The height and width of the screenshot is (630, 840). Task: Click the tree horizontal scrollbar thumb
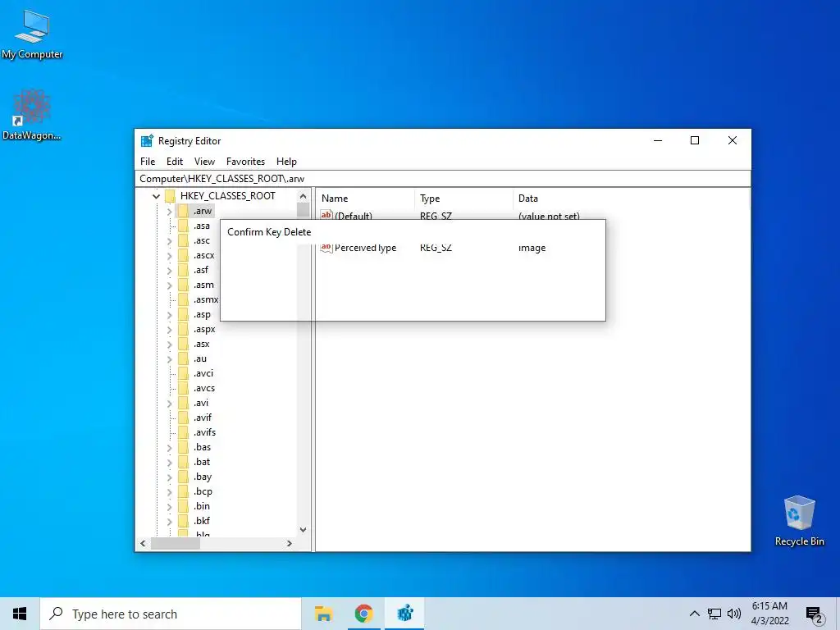(176, 543)
